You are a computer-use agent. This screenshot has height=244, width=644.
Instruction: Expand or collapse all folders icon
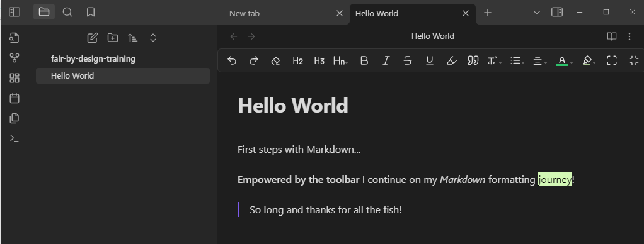(152, 38)
